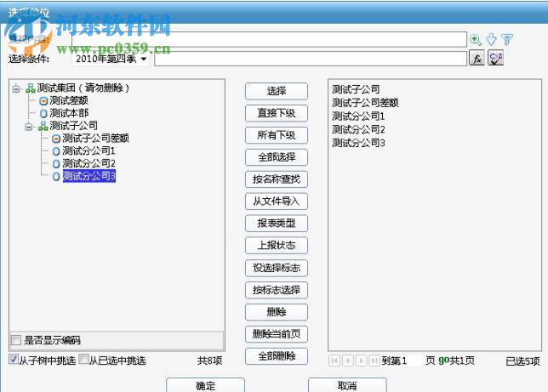Viewport: 548px width, 392px height.
Task: Click the 测试子公司 group icon in the tree
Action: pyautogui.click(x=43, y=126)
